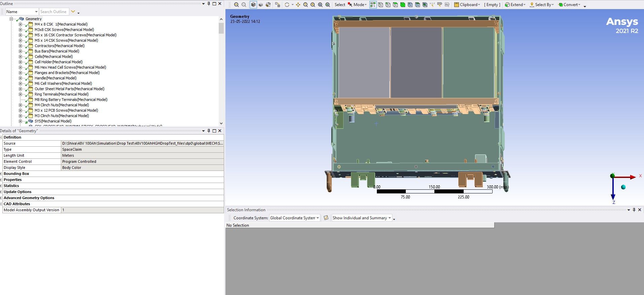Image resolution: width=644 pixels, height=295 pixels.
Task: Open the Extend selection menu
Action: coord(515,5)
